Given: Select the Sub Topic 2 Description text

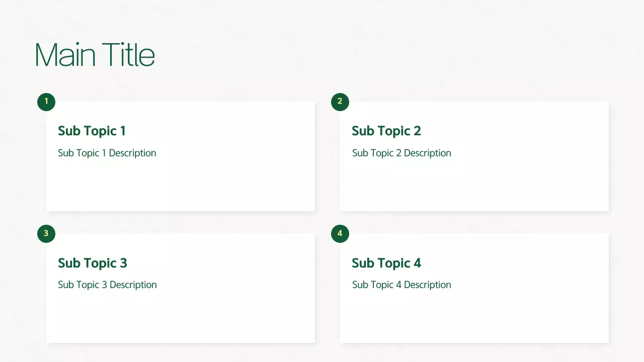Looking at the screenshot, I should coord(401,153).
